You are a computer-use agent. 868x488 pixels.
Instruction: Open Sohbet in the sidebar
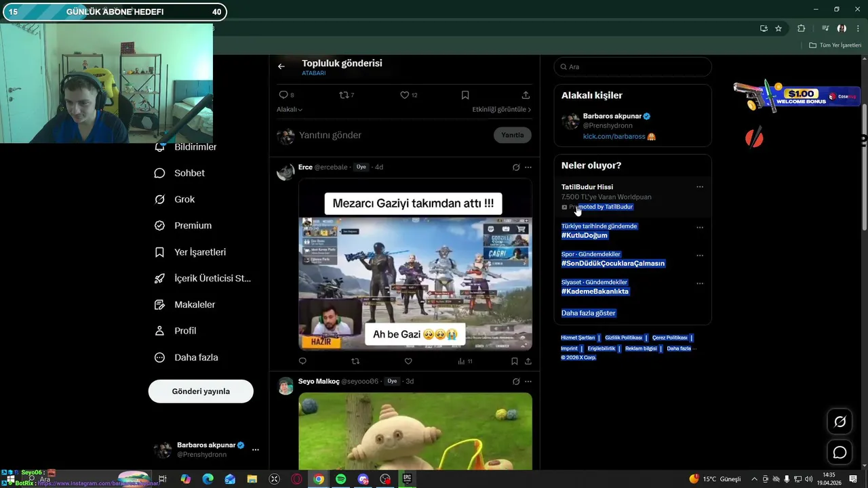[180, 173]
